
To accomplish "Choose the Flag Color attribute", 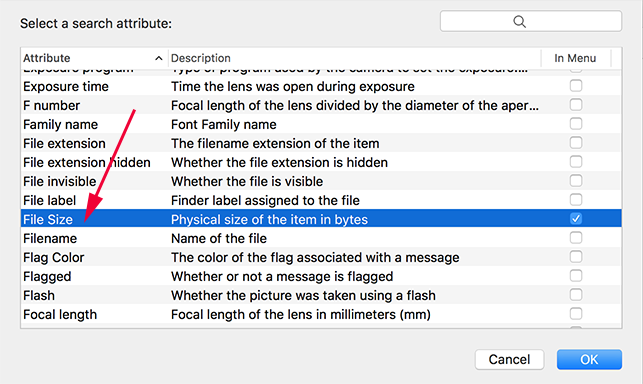I will [x=53, y=257].
